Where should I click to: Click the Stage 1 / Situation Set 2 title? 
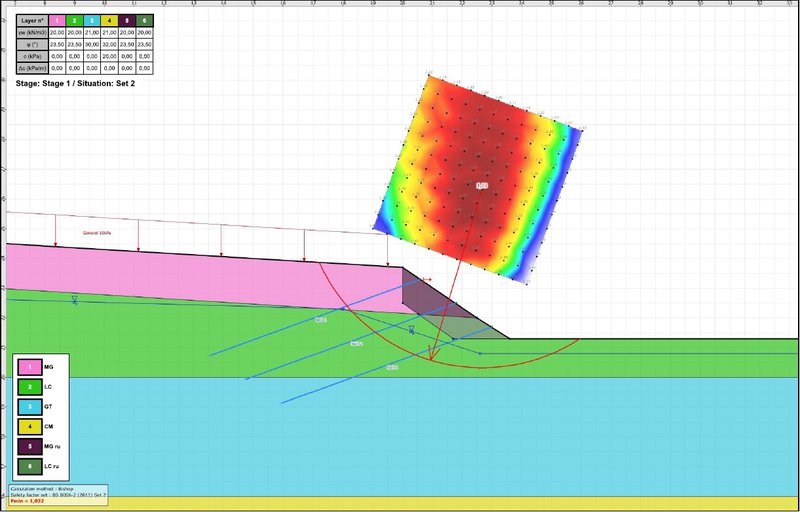[75, 84]
